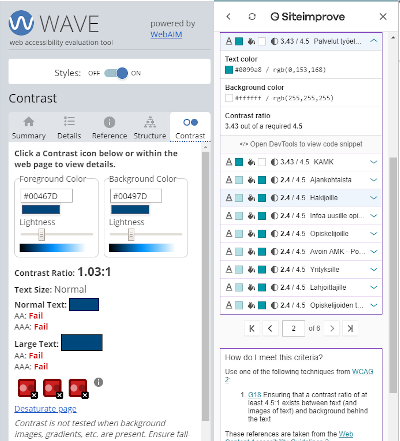Open the Details tab

coord(69,128)
